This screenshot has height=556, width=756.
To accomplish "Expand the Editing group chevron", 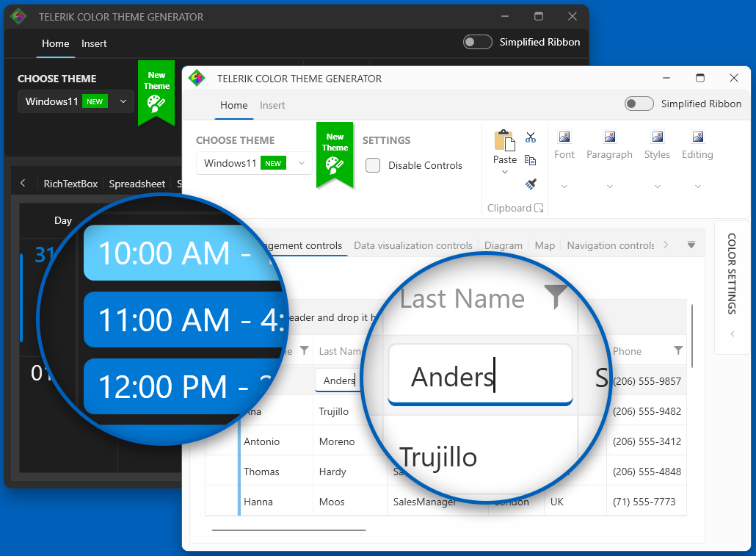I will 698,187.
